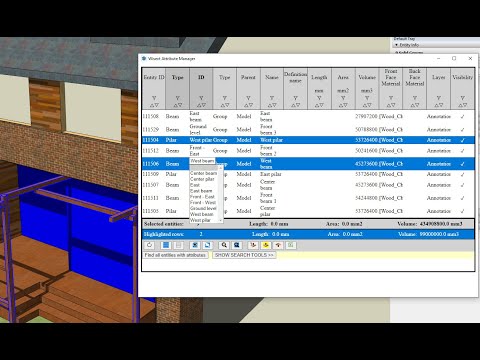Viewport: 480px width, 360px height.
Task: Toggle visibility check for row 111505
Action: coord(462,211)
